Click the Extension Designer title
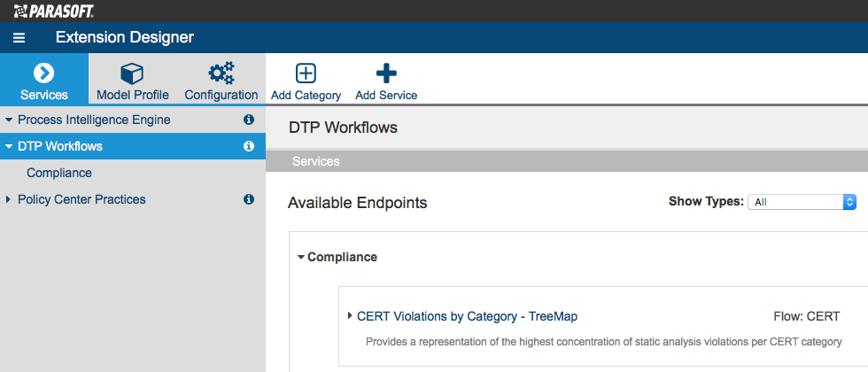The height and width of the screenshot is (372, 868). coord(125,37)
